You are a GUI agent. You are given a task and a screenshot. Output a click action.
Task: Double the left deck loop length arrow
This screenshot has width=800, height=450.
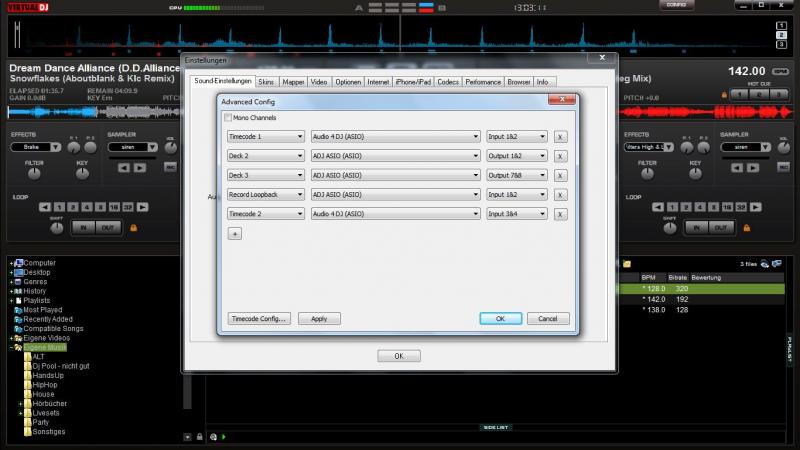click(142, 207)
